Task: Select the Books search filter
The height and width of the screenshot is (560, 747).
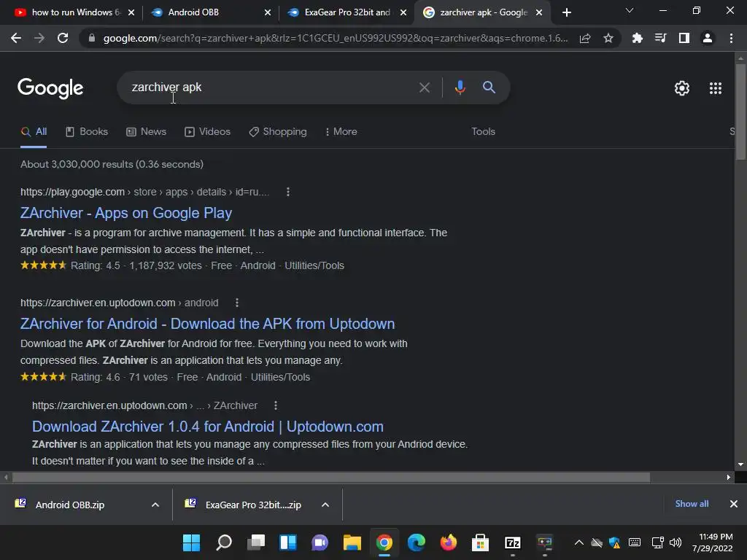Action: [x=88, y=132]
